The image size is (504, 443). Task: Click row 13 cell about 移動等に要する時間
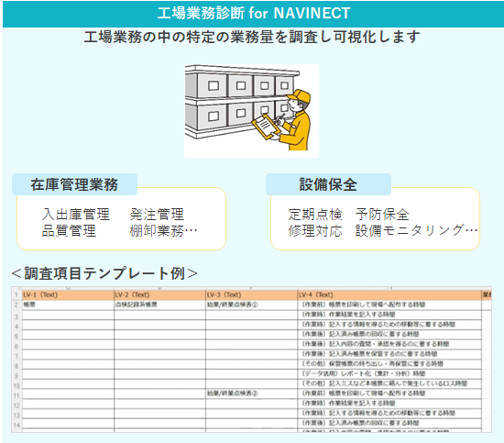click(389, 413)
